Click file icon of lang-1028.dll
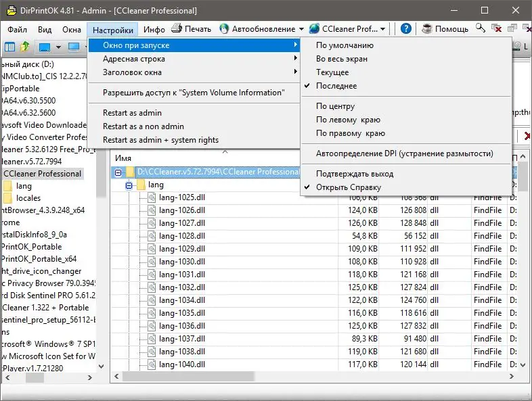Image resolution: width=532 pixels, height=401 pixels. coord(152,236)
